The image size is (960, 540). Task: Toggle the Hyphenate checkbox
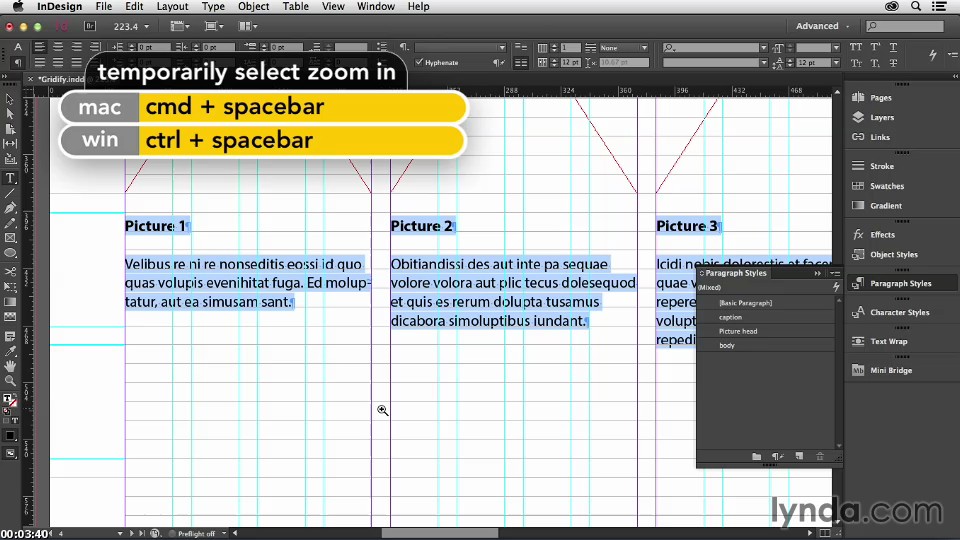pyautogui.click(x=420, y=62)
